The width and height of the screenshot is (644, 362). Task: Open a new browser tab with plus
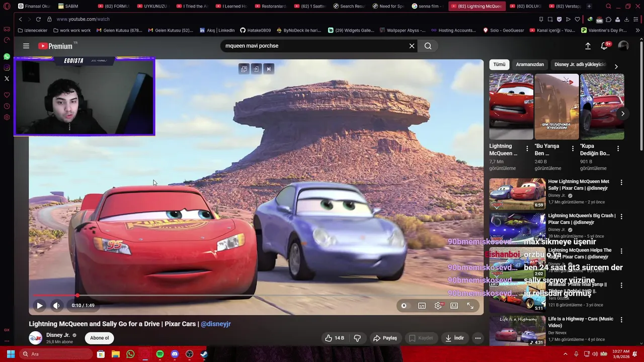point(589,6)
